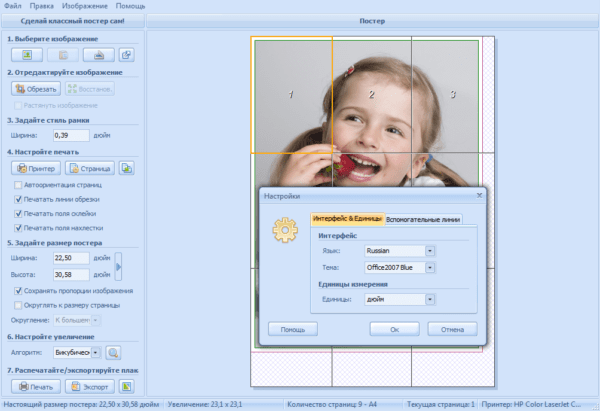The width and height of the screenshot is (600, 411).
Task: Open the Единицы units dropdown
Action: click(430, 298)
